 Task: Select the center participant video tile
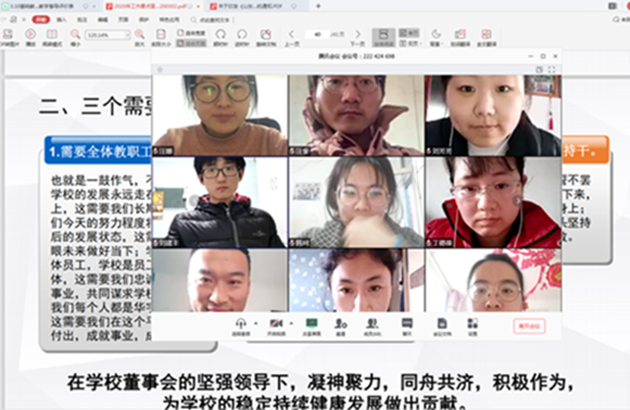point(356,201)
